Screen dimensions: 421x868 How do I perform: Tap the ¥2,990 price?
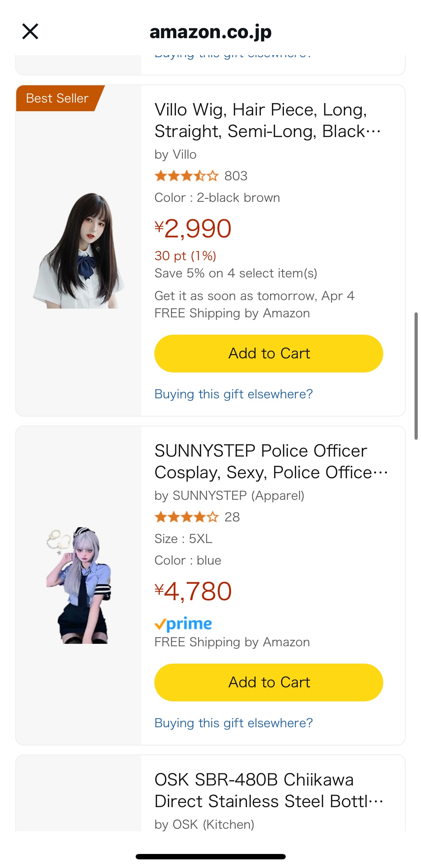point(193,229)
